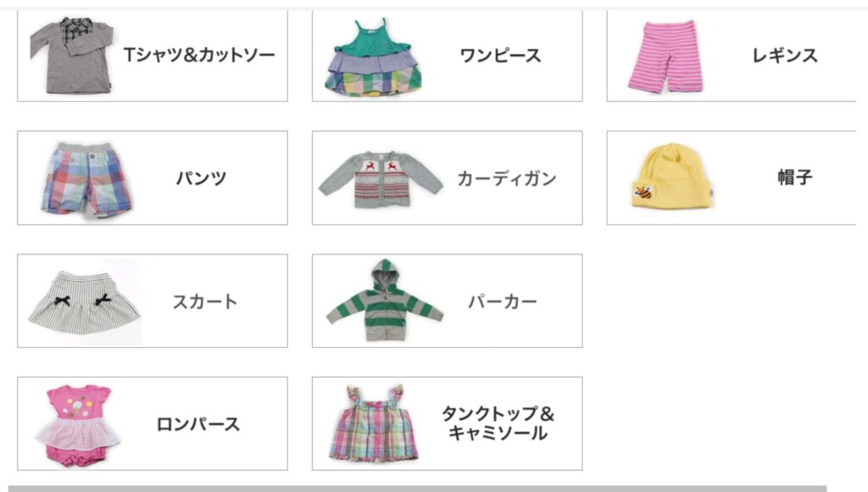868x492 pixels.
Task: Click the gray long-sleeve T-shirt image
Action: 71,55
